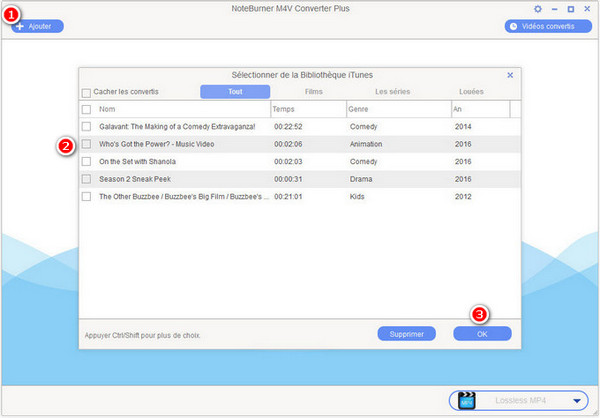Open the Louées tab
The width and height of the screenshot is (600, 418).
pos(471,91)
